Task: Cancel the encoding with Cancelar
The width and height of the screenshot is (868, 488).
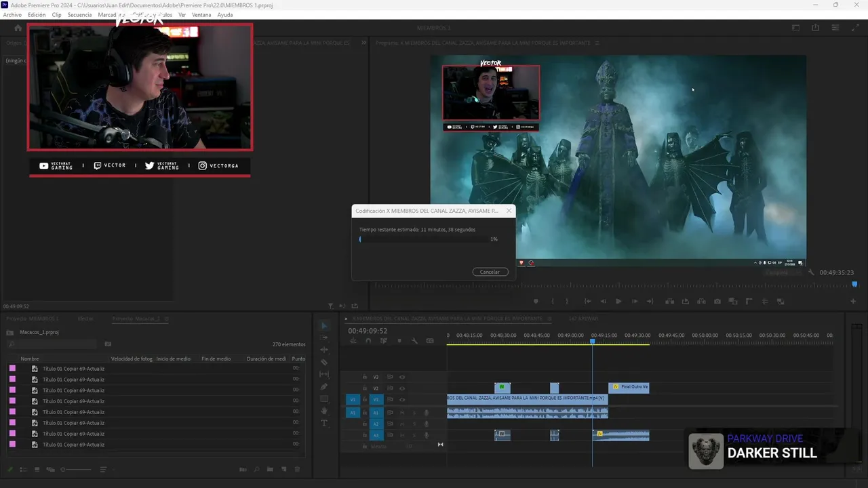Action: [x=490, y=272]
